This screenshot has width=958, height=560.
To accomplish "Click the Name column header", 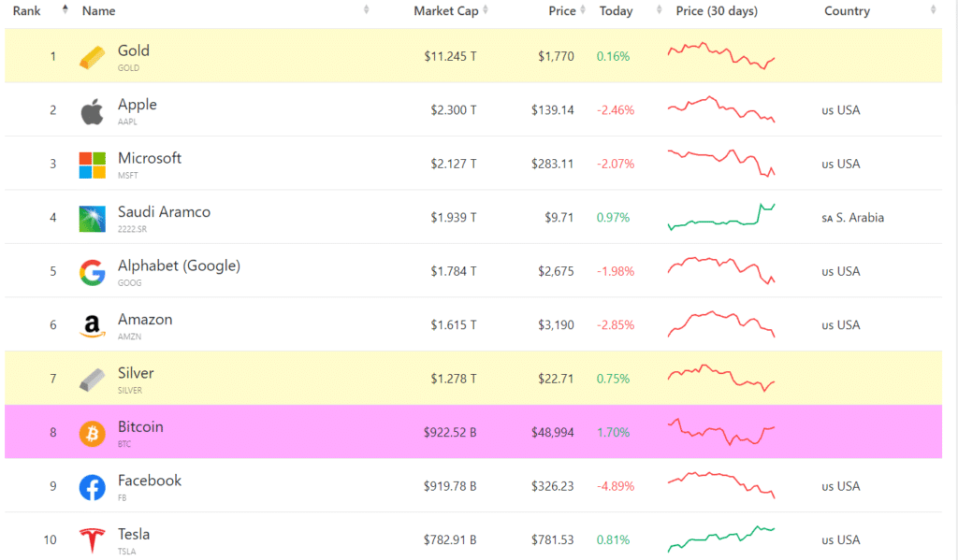I will (98, 11).
